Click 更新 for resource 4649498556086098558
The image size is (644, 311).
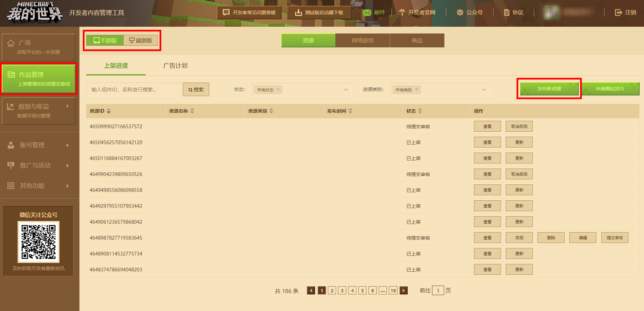(x=519, y=190)
